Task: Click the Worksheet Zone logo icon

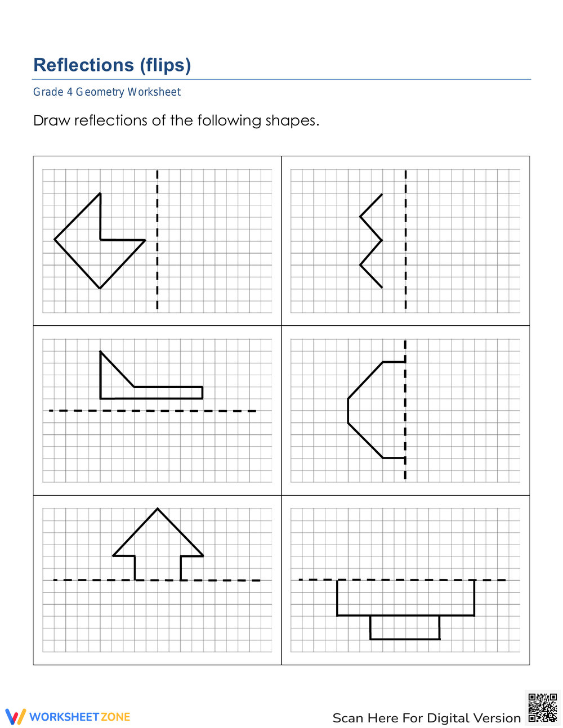Action: tap(15, 716)
